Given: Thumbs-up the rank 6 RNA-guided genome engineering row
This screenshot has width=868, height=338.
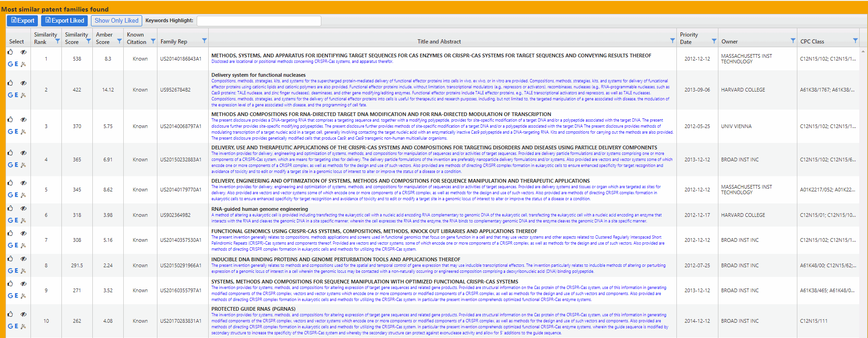Looking at the screenshot, I should (10, 209).
